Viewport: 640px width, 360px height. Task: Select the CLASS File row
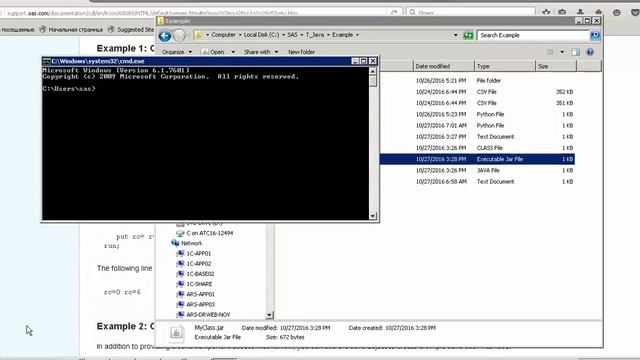click(x=477, y=148)
